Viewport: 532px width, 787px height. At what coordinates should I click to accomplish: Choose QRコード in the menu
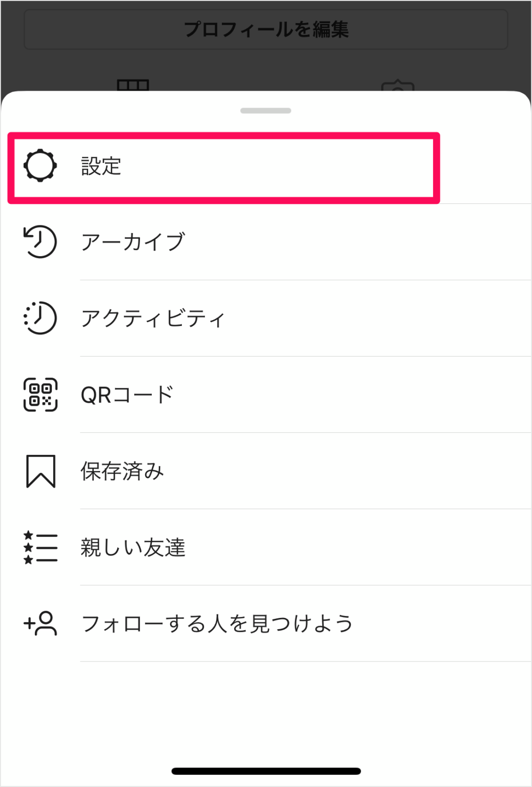pyautogui.click(x=127, y=395)
